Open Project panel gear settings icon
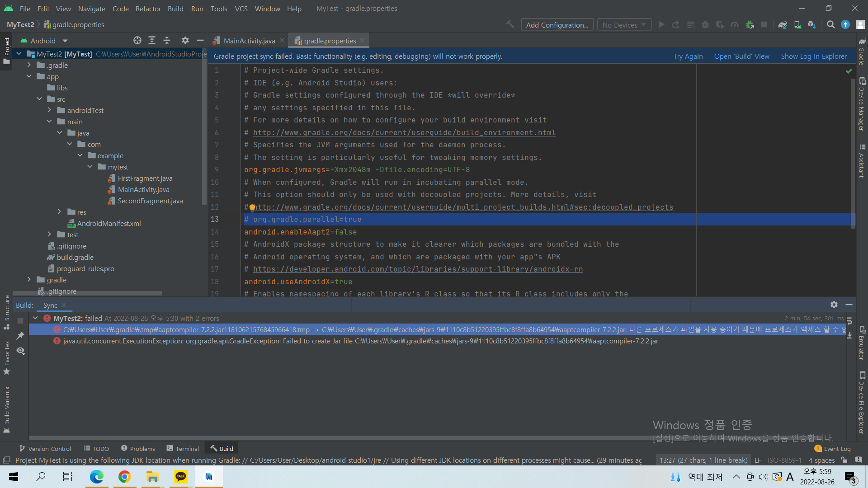Screen dimensions: 868x488 click(x=185, y=41)
